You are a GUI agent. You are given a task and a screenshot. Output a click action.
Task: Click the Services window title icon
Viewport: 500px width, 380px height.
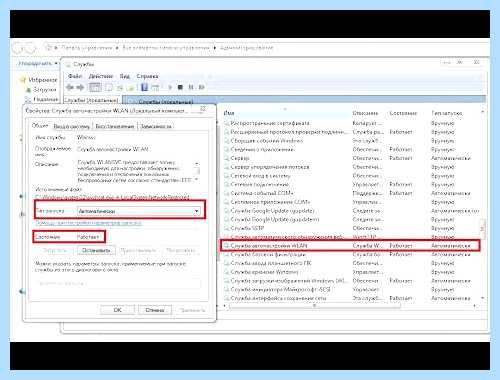coord(68,64)
